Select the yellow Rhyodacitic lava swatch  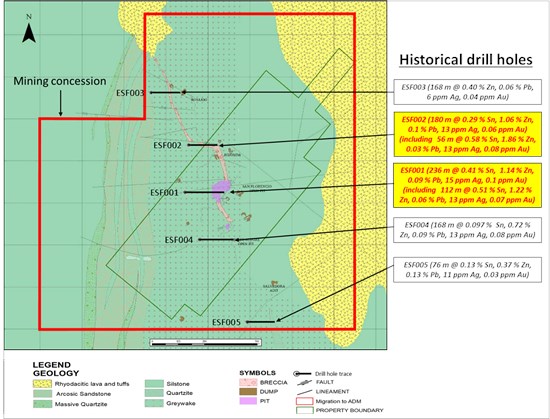click(42, 384)
